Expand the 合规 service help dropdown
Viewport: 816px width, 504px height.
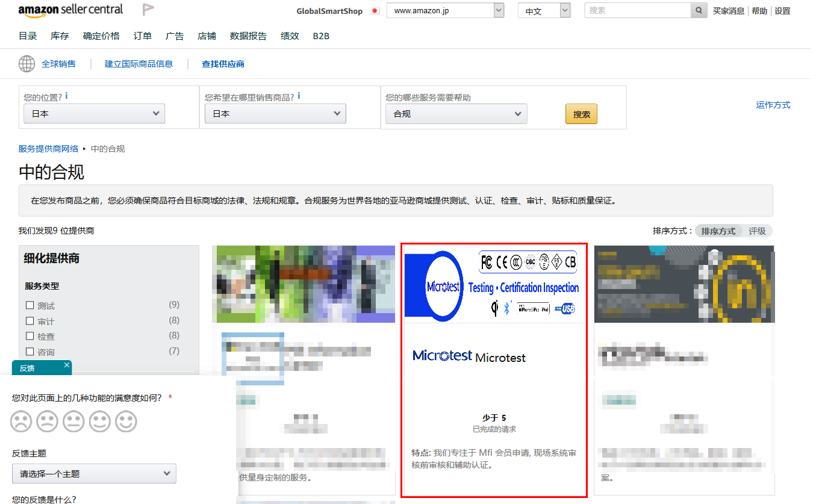coord(456,114)
